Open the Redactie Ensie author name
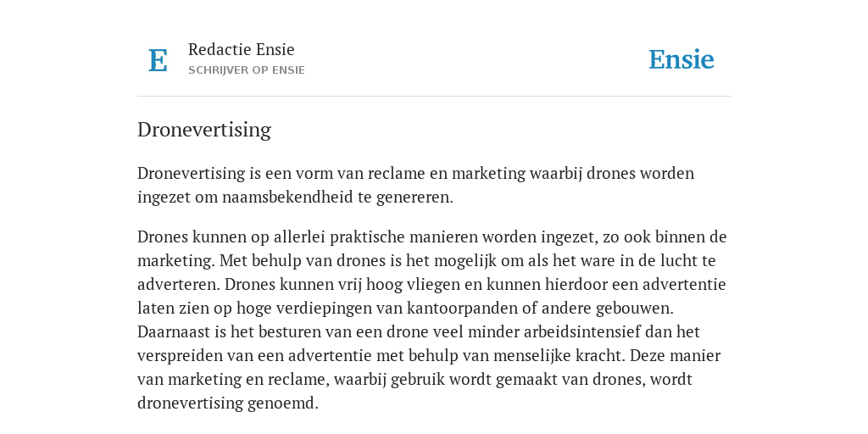 tap(242, 49)
